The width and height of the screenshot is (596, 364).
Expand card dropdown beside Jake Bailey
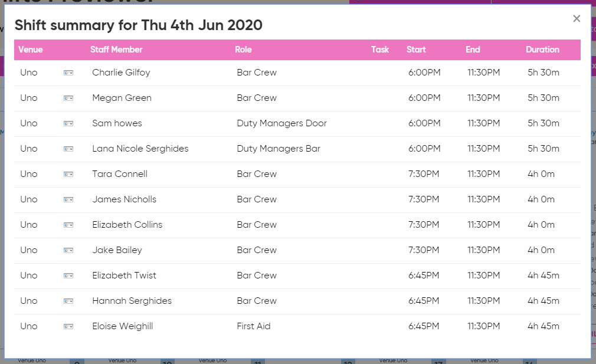point(68,250)
